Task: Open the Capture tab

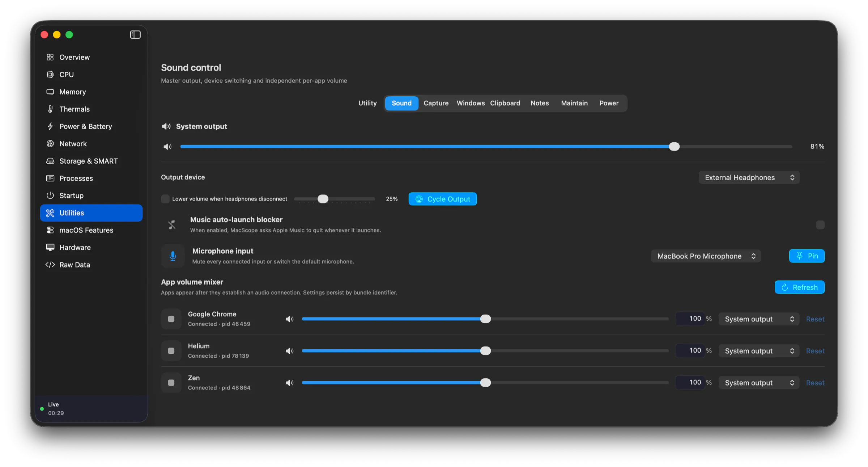Action: [x=436, y=103]
